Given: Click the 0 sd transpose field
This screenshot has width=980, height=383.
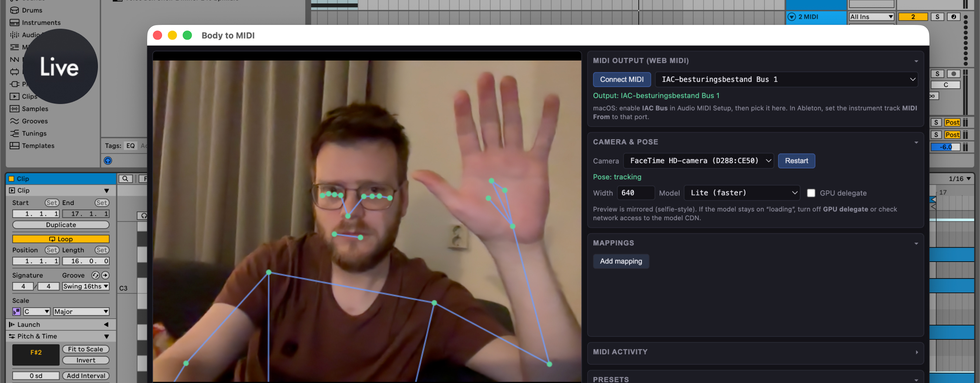Looking at the screenshot, I should (x=36, y=376).
